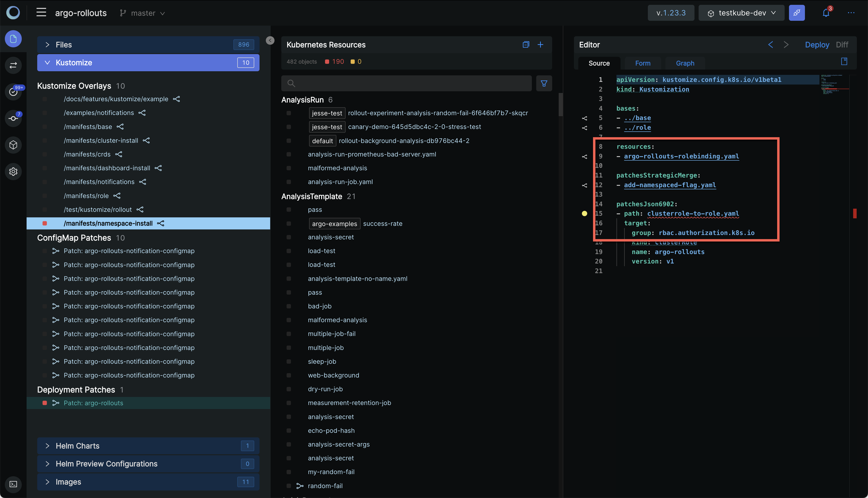Toggle checkbox beside malformed-analysis AnalysisRun
The image size is (868, 498).
(289, 168)
